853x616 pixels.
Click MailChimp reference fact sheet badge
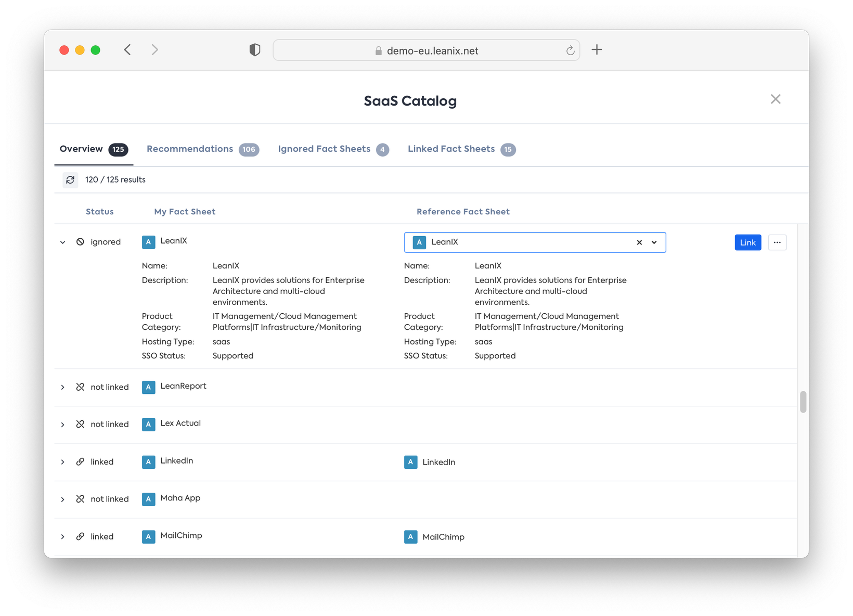(411, 536)
